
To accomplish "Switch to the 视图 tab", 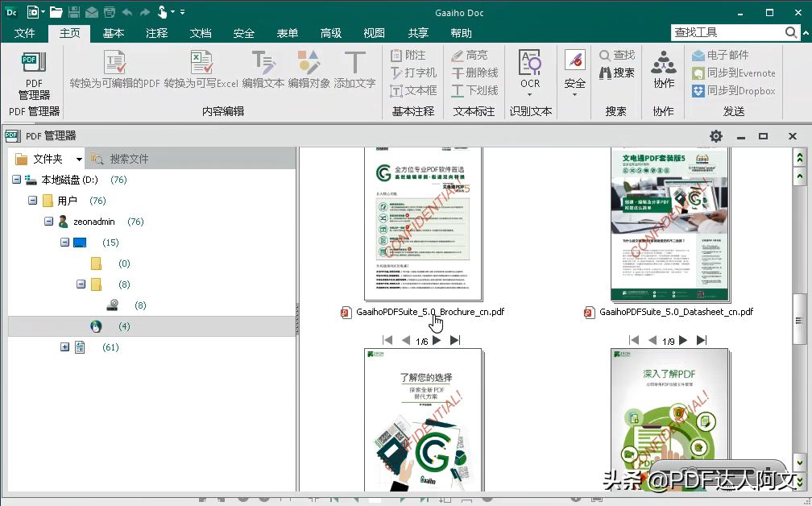I will (x=374, y=33).
